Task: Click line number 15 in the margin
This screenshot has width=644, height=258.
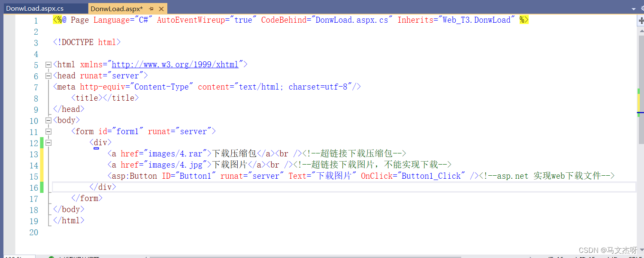Action: click(x=34, y=176)
